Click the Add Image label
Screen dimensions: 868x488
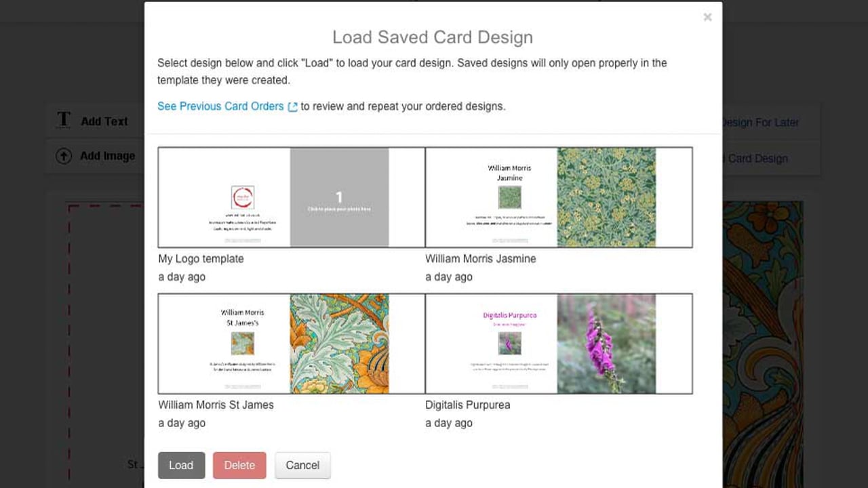[107, 156]
